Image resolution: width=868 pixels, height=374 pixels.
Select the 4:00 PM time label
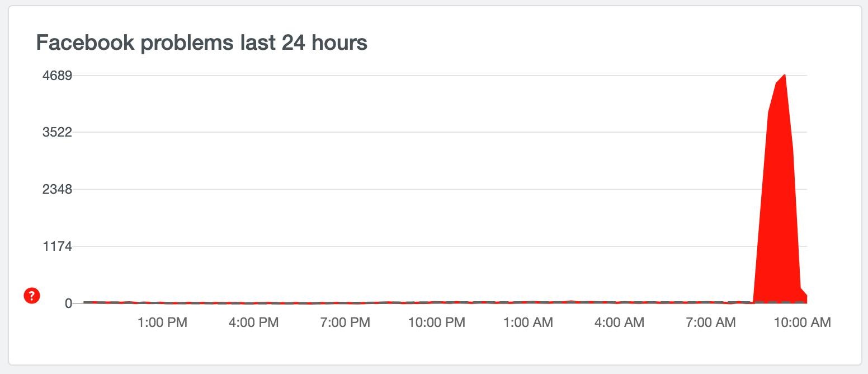coord(253,322)
